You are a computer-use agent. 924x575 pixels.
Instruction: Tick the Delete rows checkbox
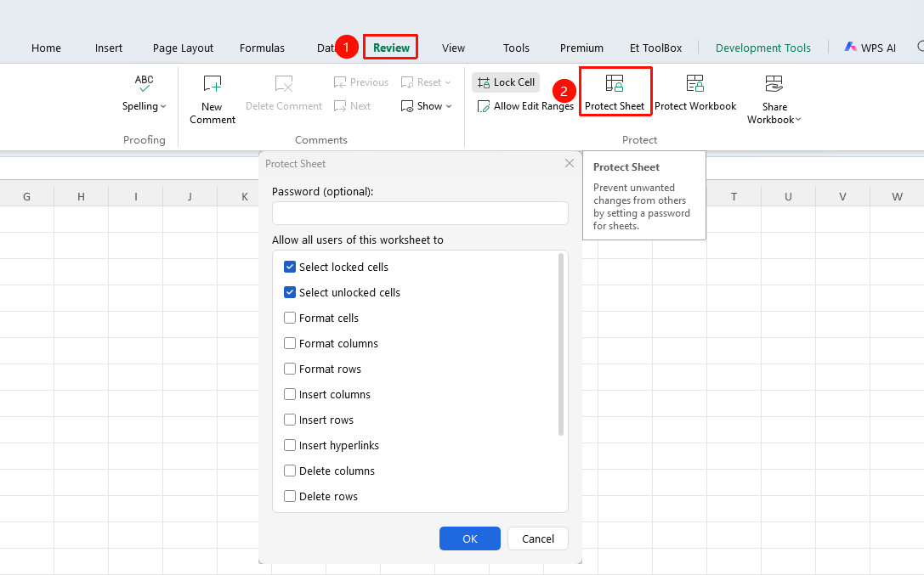290,496
